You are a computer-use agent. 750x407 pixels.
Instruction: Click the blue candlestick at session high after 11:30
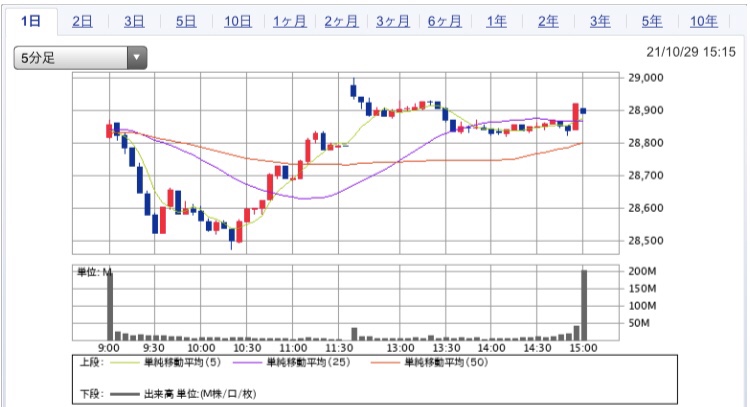tap(353, 90)
